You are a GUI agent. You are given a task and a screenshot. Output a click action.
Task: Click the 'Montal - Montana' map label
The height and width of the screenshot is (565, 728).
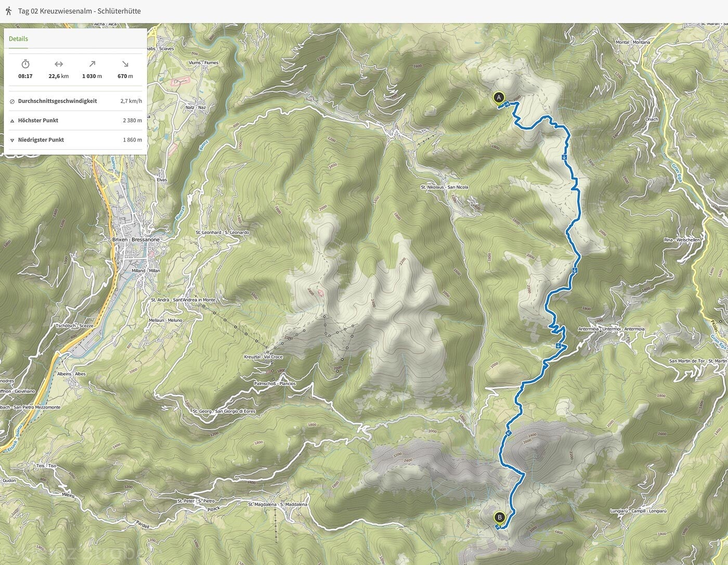(632, 42)
